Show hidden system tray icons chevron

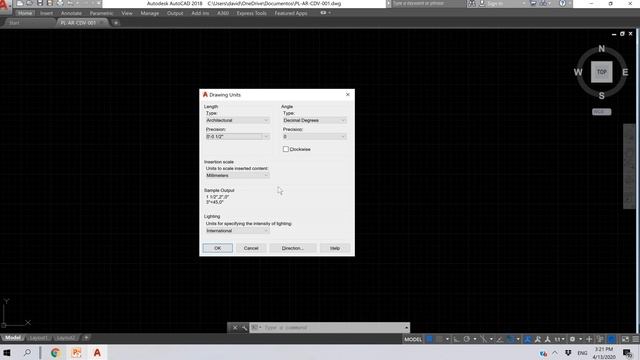555,353
